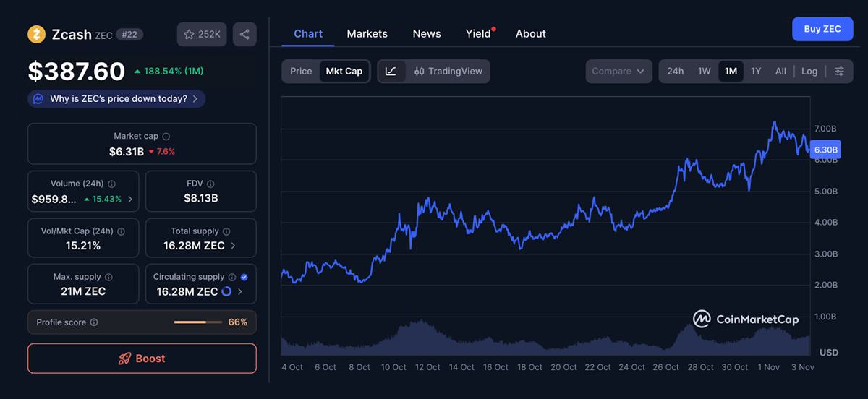The height and width of the screenshot is (399, 868).
Task: Open the Markets tab
Action: tap(367, 34)
